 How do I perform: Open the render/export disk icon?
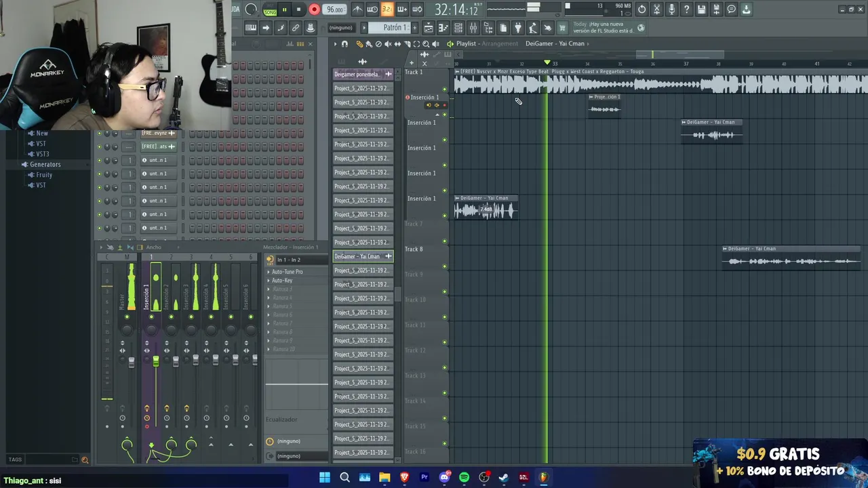click(716, 9)
